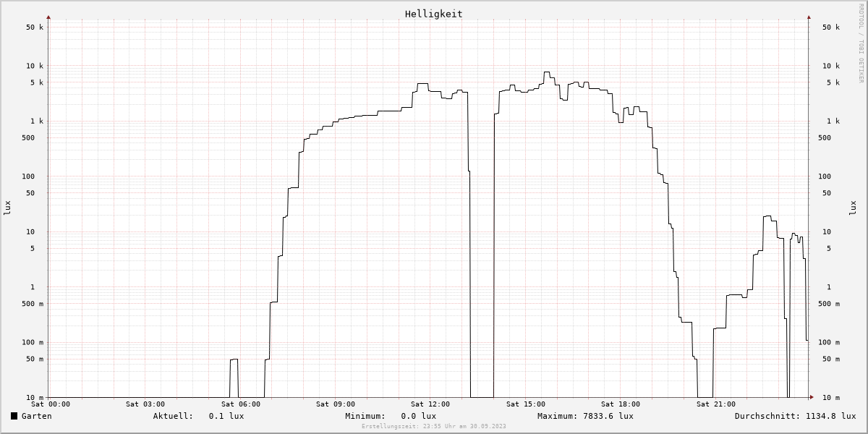Click the chart title "Helligkeit"

(434, 14)
